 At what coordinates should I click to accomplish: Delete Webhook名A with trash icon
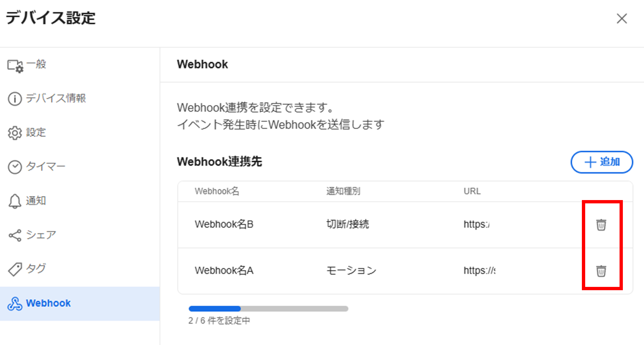click(601, 271)
